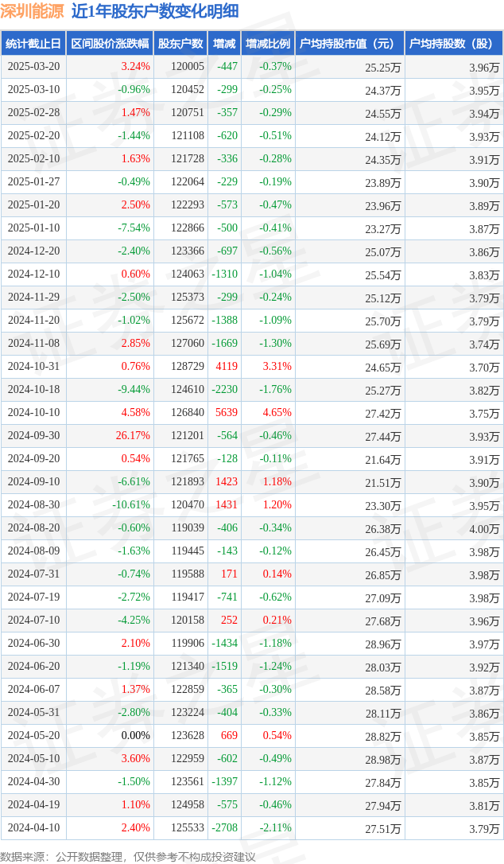Select the 4.65% change ratio cell
Image resolution: width=504 pixels, height=864 pixels.
point(277,413)
